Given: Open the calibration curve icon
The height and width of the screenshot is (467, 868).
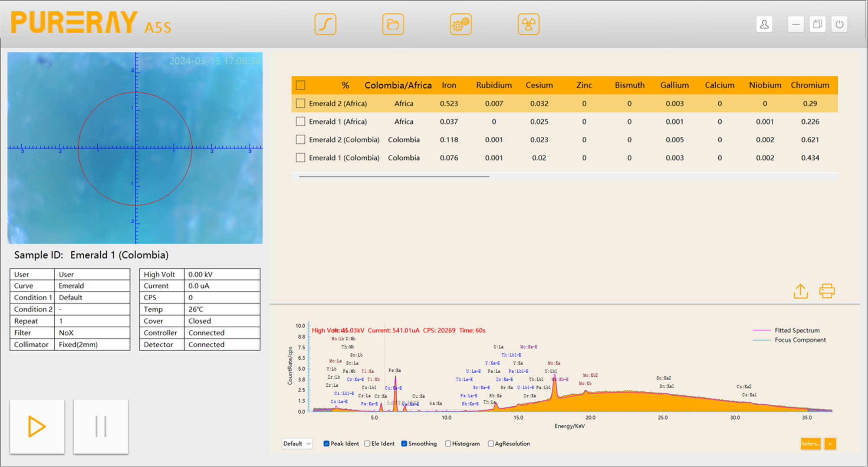Looking at the screenshot, I should pyautogui.click(x=325, y=24).
